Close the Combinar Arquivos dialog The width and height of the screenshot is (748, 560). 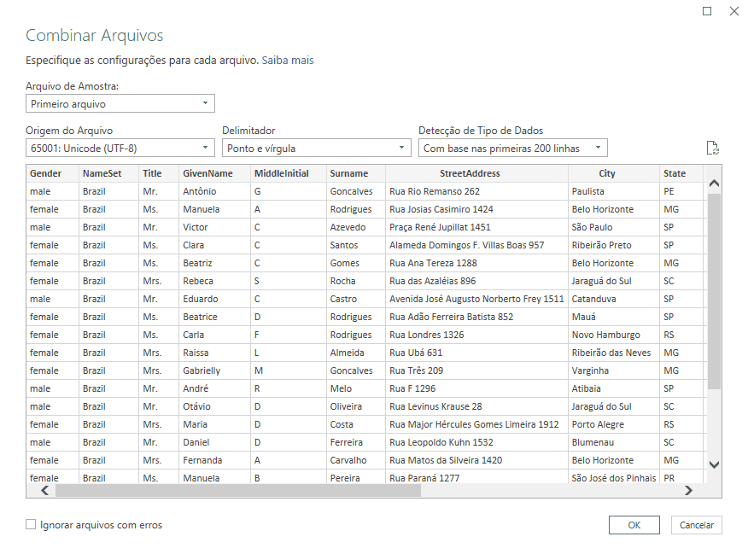(734, 11)
